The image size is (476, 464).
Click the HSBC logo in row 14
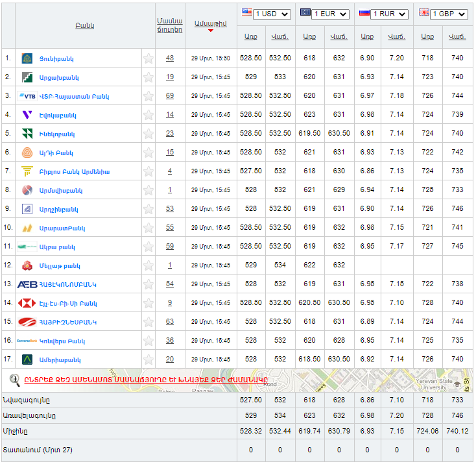point(27,303)
